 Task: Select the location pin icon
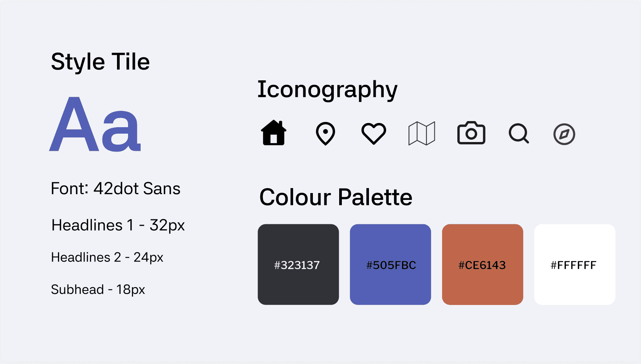(325, 134)
